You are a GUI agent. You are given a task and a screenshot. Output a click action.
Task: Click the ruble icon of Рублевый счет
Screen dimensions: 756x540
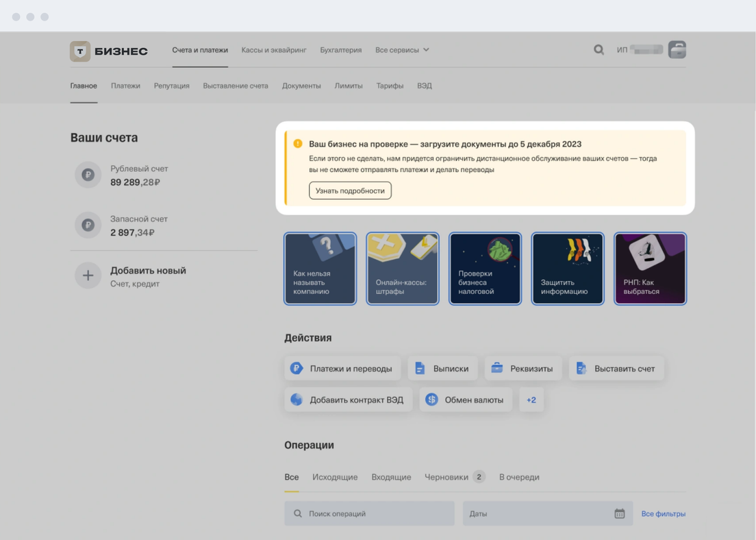[88, 175]
